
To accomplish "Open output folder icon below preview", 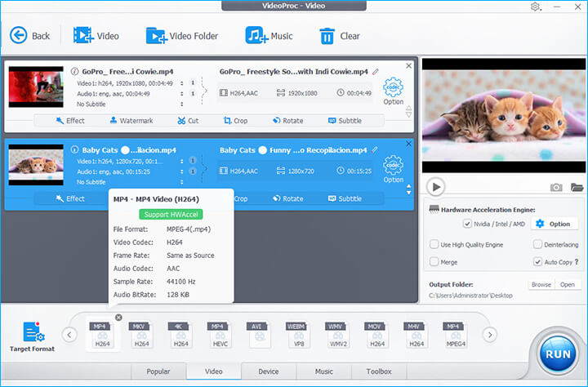I will point(577,187).
